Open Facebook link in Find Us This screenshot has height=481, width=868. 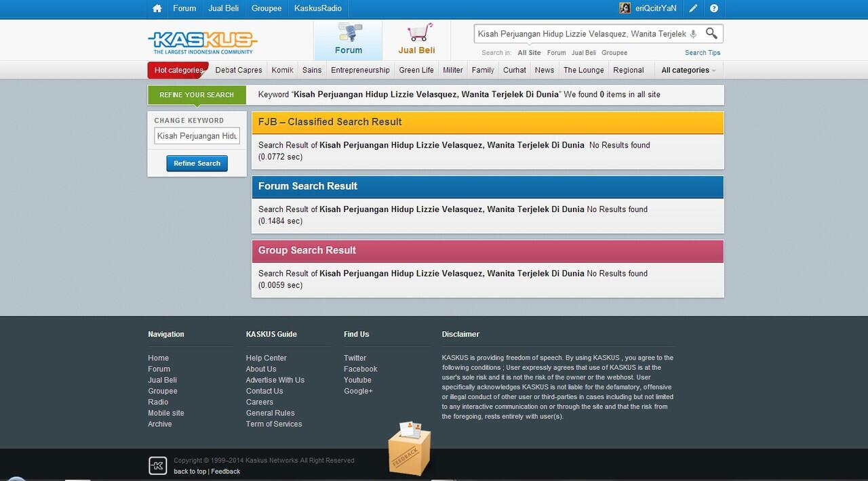(361, 369)
